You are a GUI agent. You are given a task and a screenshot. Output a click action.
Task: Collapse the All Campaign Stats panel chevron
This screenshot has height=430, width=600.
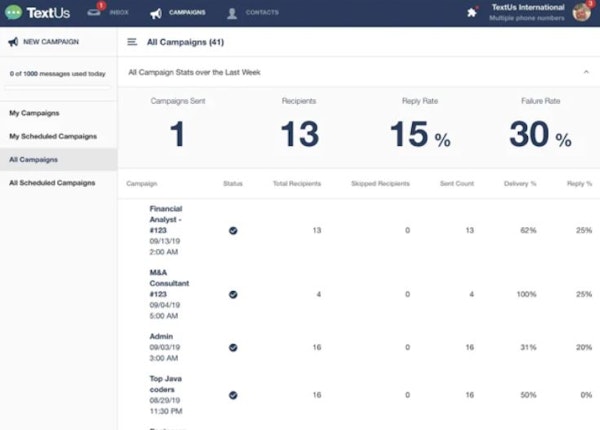[x=585, y=72]
